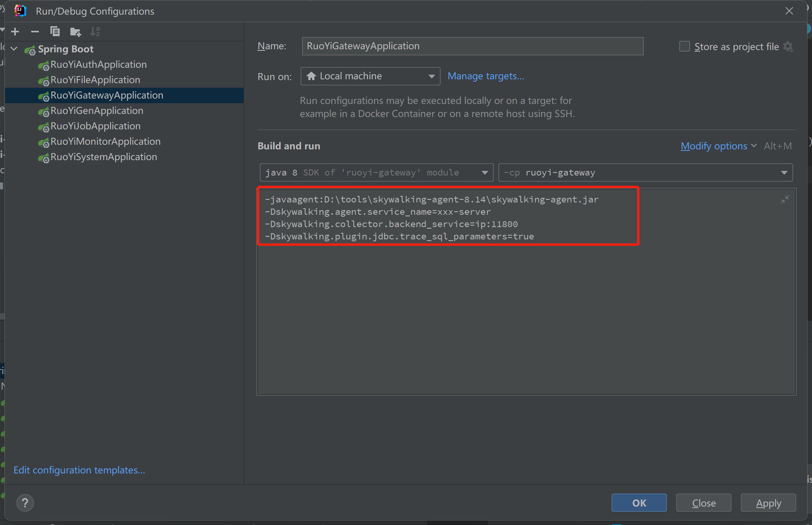Click the -javaagent skywalking-agent.jar line
812x525 pixels.
[x=431, y=199]
